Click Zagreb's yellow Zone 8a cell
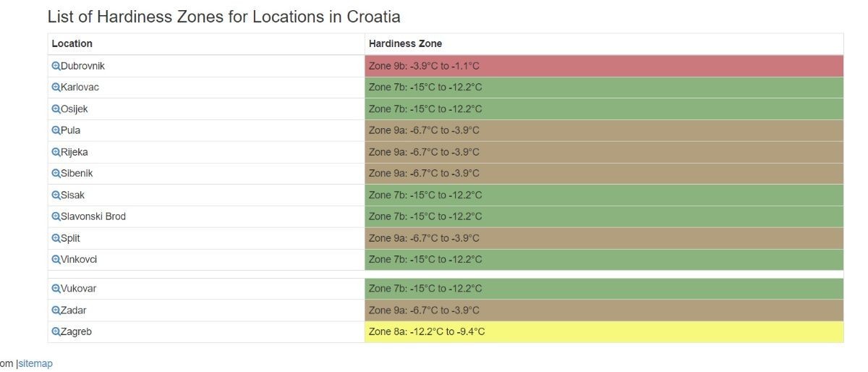The image size is (868, 372). tap(603, 332)
